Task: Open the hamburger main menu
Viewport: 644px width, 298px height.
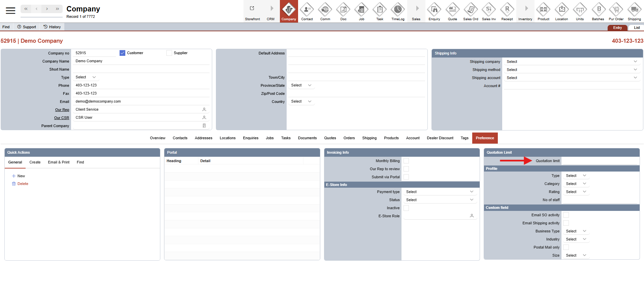Action: pos(10,11)
